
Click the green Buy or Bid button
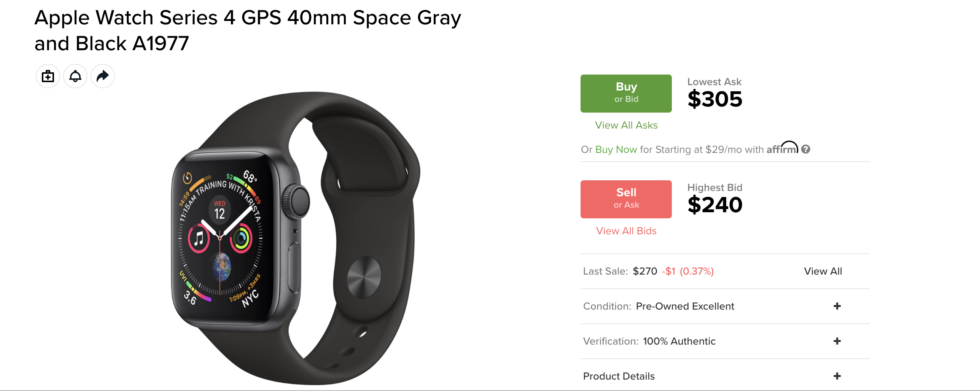click(626, 94)
